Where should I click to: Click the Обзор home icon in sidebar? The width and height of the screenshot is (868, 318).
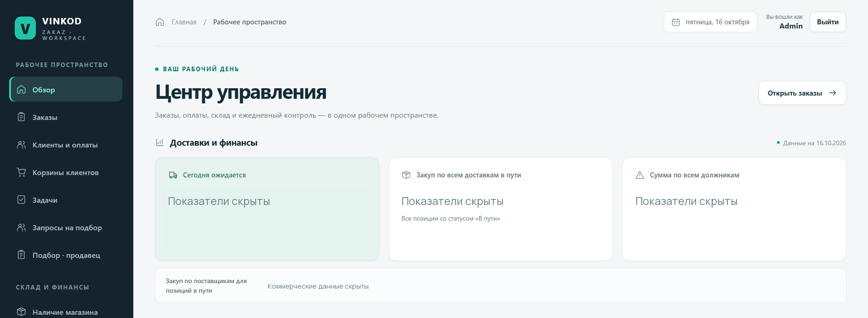21,89
